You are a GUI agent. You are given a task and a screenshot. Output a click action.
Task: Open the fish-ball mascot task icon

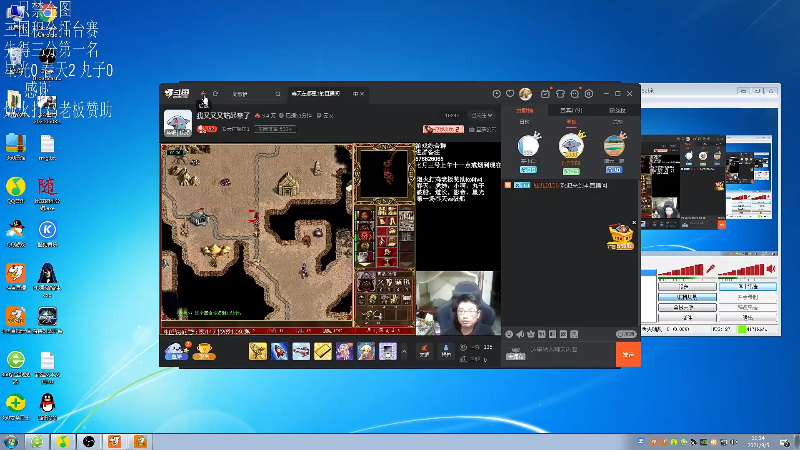coord(177,351)
